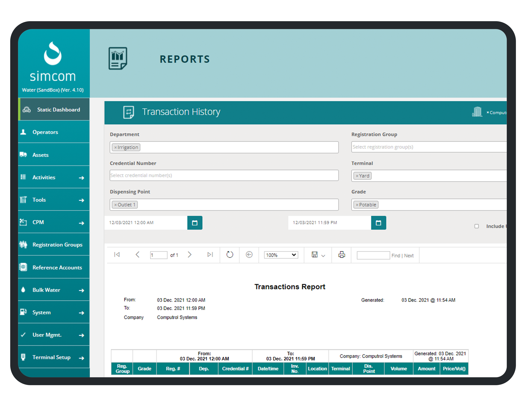Open the Operators menu item
The height and width of the screenshot is (420, 528).
(45, 132)
